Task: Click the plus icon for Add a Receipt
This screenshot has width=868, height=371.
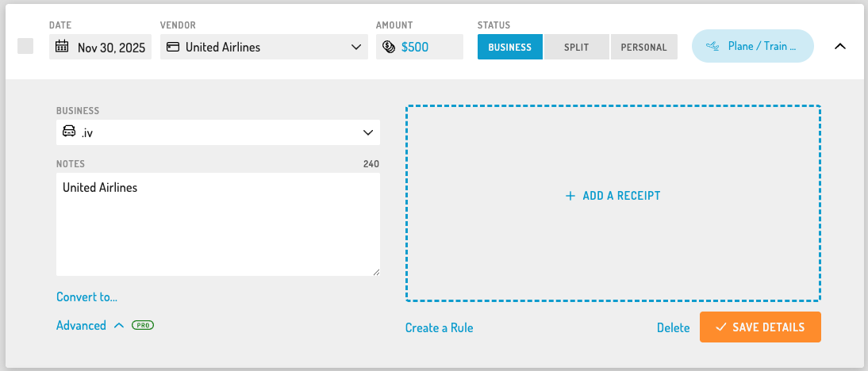Action: [570, 196]
